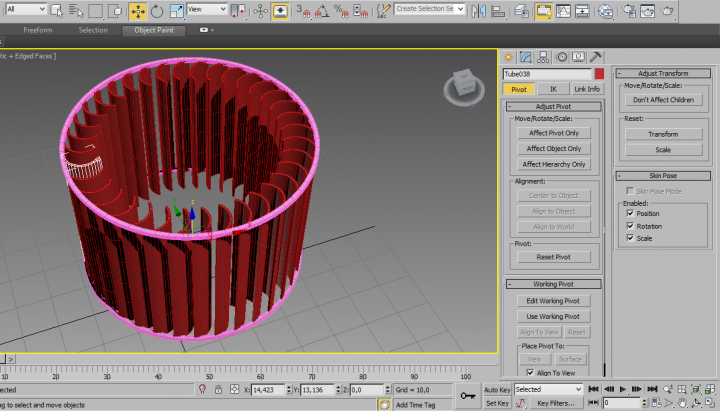
Task: Toggle the Rotation checkbox under Enabled
Action: click(630, 226)
